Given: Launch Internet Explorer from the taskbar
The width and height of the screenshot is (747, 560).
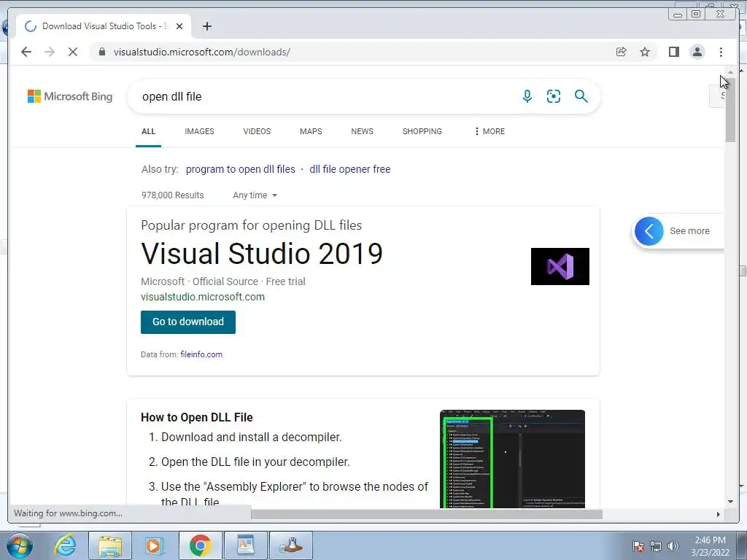Looking at the screenshot, I should coord(65,545).
